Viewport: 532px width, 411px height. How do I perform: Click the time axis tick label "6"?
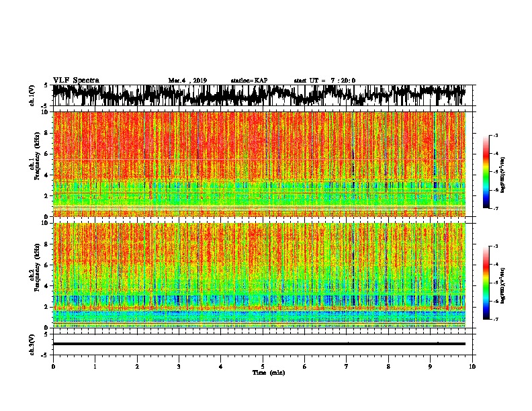[304, 367]
